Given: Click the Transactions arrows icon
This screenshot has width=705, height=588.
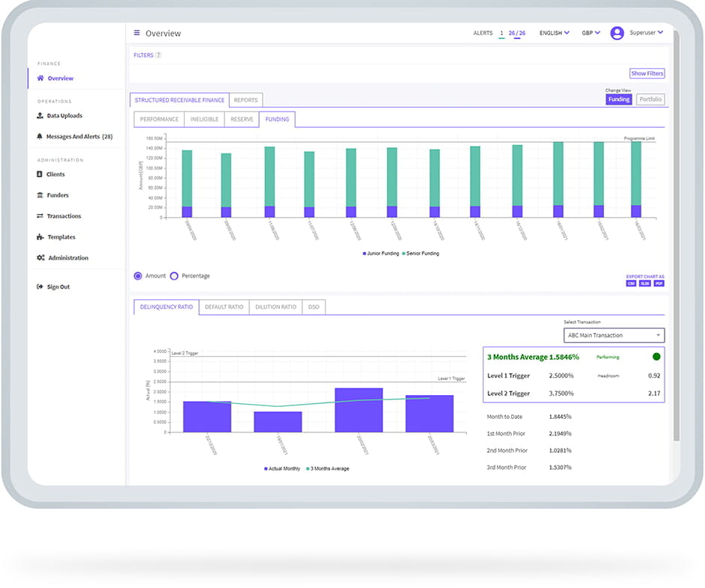Looking at the screenshot, I should (x=40, y=215).
